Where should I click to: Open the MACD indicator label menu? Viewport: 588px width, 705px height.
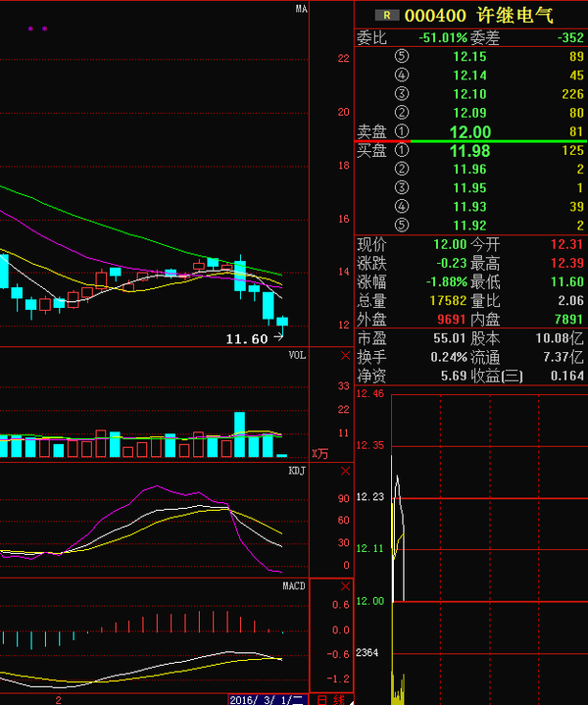295,586
